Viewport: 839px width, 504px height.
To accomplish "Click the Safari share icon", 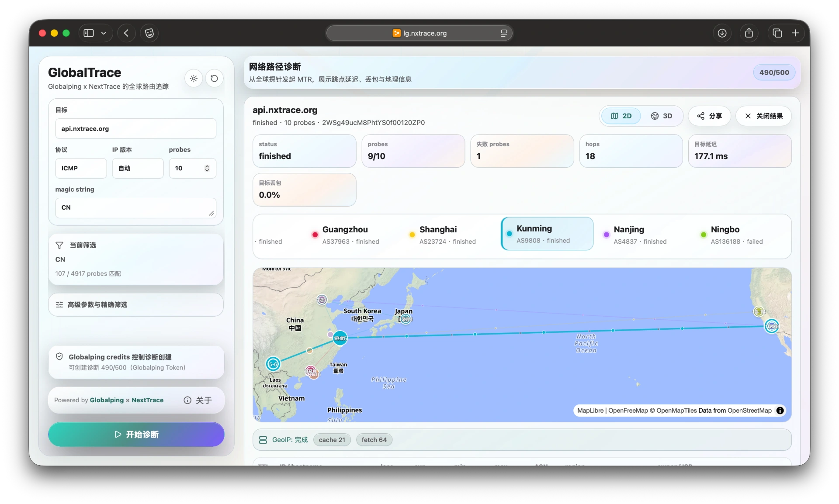I will (749, 33).
